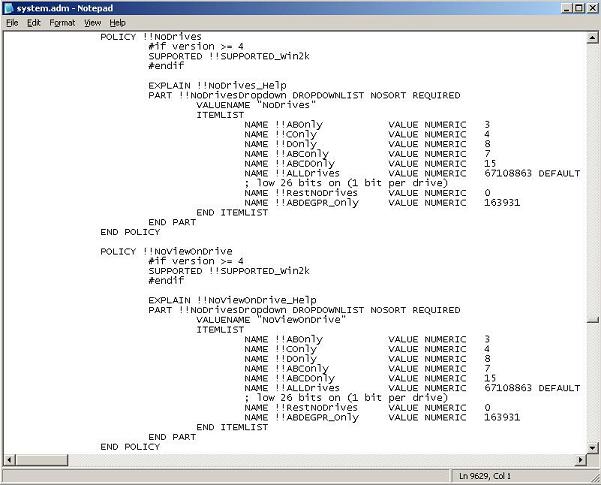This screenshot has height=485, width=601.
Task: Open the Edit menu
Action: point(33,22)
